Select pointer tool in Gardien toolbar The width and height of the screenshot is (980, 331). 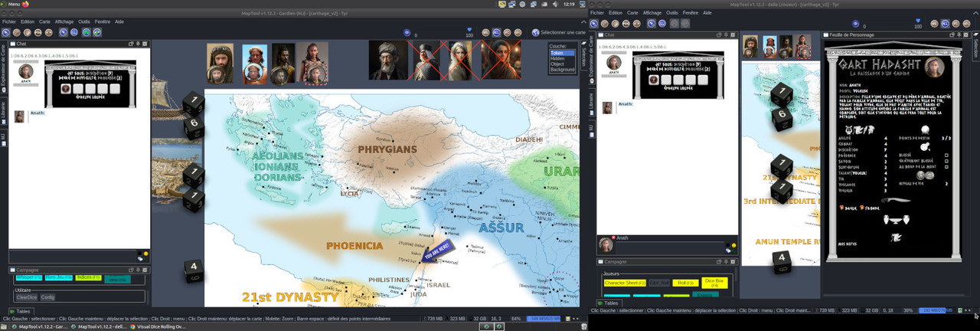(x=6, y=32)
